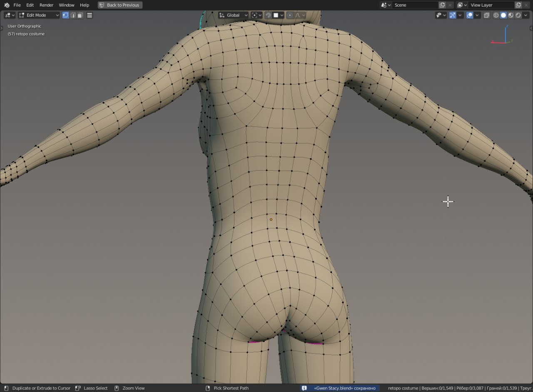Enable vertex select mode
This screenshot has height=392, width=533.
[x=65, y=15]
